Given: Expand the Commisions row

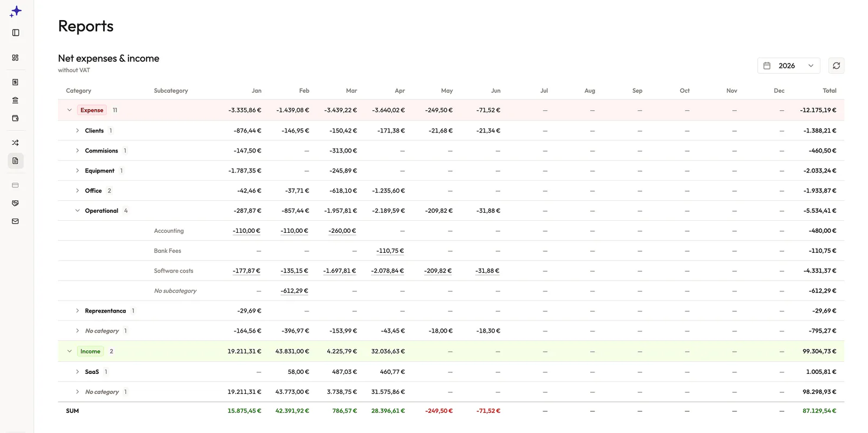Looking at the screenshot, I should pyautogui.click(x=78, y=151).
